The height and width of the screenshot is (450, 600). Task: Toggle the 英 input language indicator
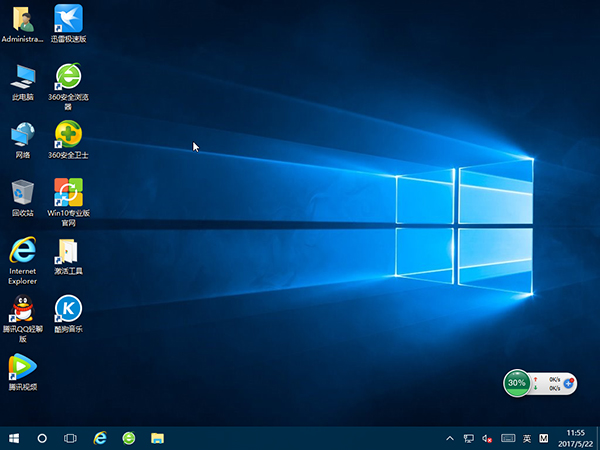[x=527, y=438]
